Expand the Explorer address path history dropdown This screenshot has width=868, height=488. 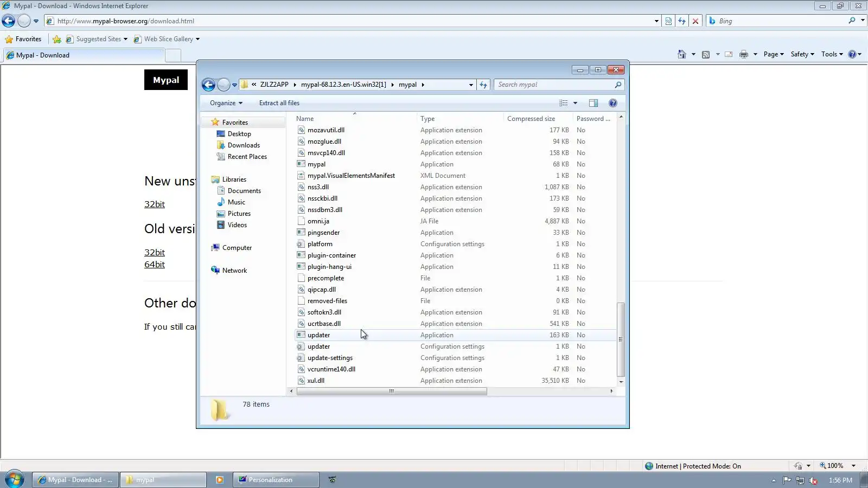(471, 85)
